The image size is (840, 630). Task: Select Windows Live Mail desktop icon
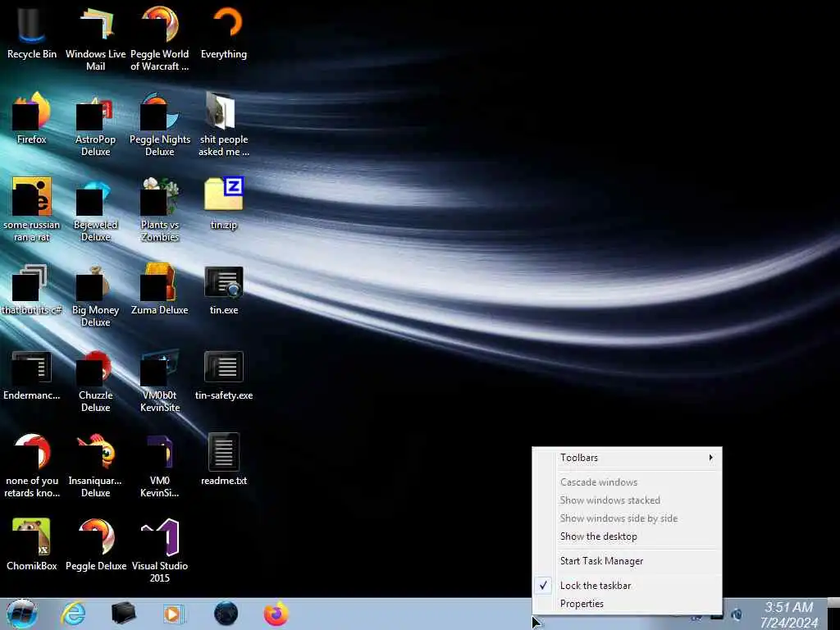(x=95, y=39)
